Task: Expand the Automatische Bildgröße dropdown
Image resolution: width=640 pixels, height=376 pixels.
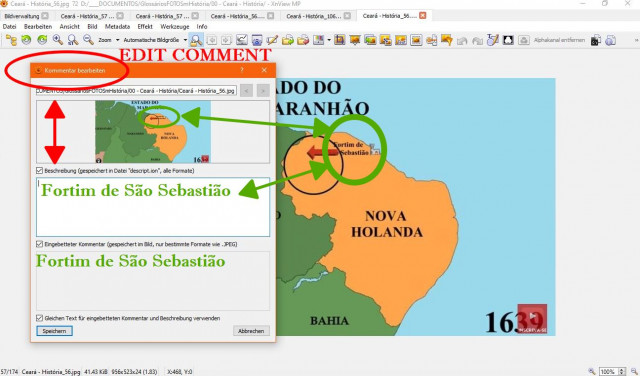Action: tap(185, 40)
